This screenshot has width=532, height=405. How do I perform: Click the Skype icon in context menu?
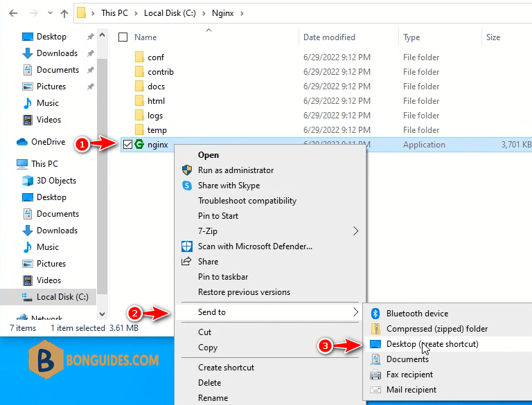pos(187,186)
